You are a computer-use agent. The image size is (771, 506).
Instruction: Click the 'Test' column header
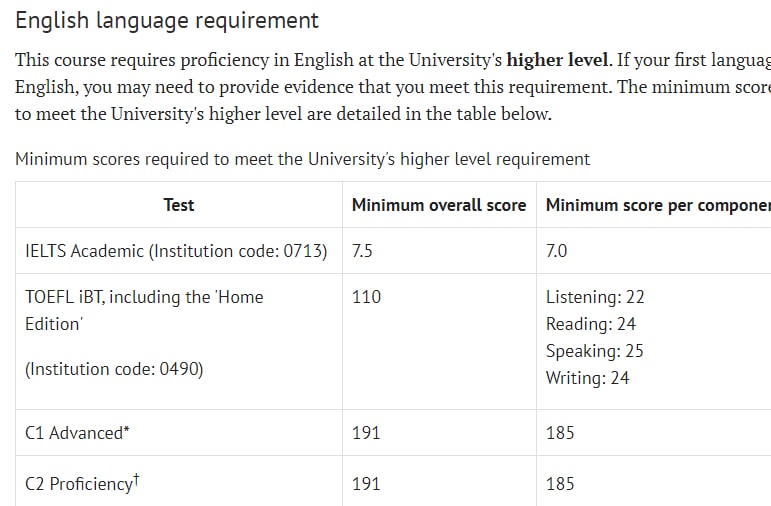tap(179, 205)
